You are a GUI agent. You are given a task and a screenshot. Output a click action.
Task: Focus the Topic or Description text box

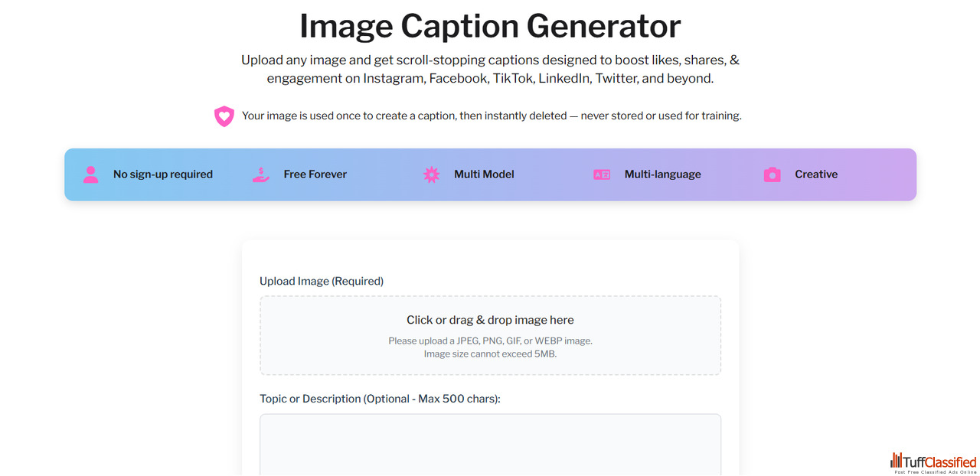tap(490, 445)
